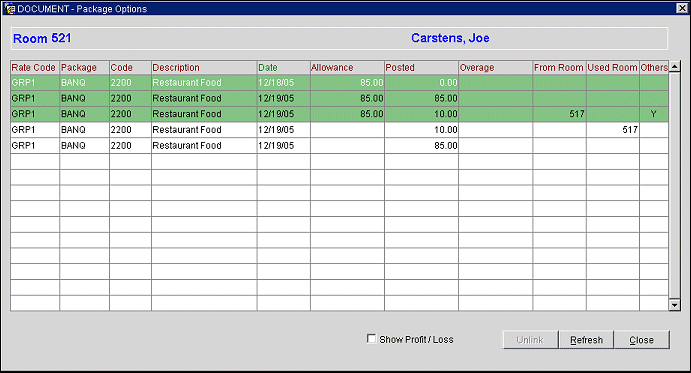Image resolution: width=691 pixels, height=373 pixels.
Task: Click the Others cell marked Y
Action: [654, 114]
